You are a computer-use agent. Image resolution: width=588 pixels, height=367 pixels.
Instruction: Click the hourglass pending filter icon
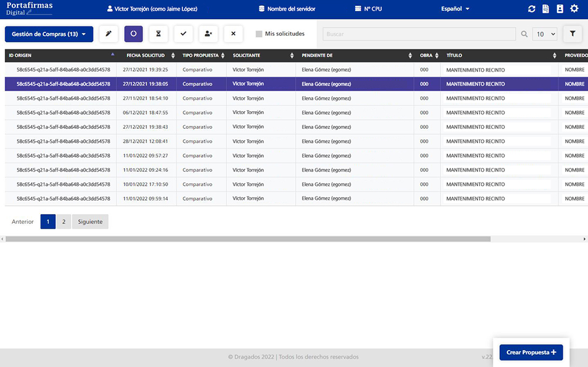pos(158,34)
